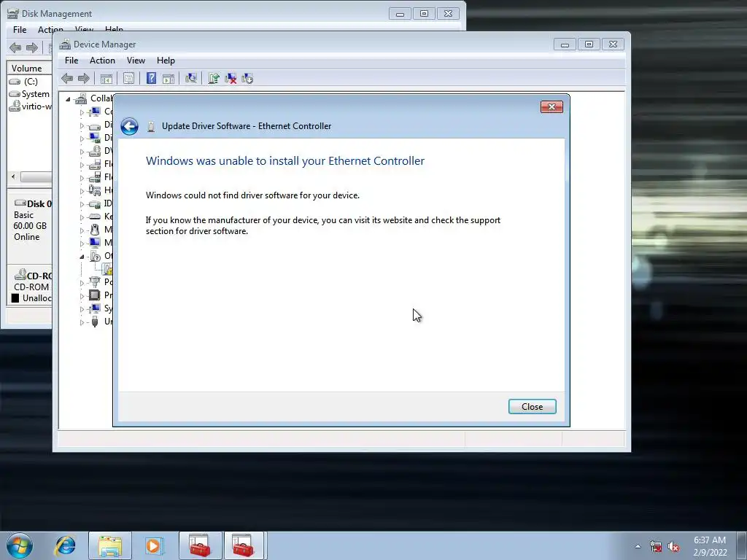Click red X of Update Driver dialog

pos(551,106)
